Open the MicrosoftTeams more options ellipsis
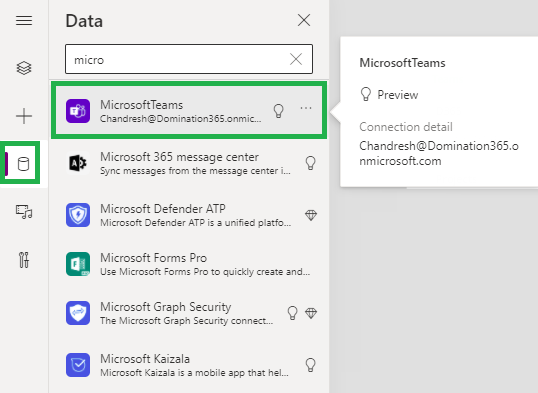The height and width of the screenshot is (393, 538). point(306,108)
